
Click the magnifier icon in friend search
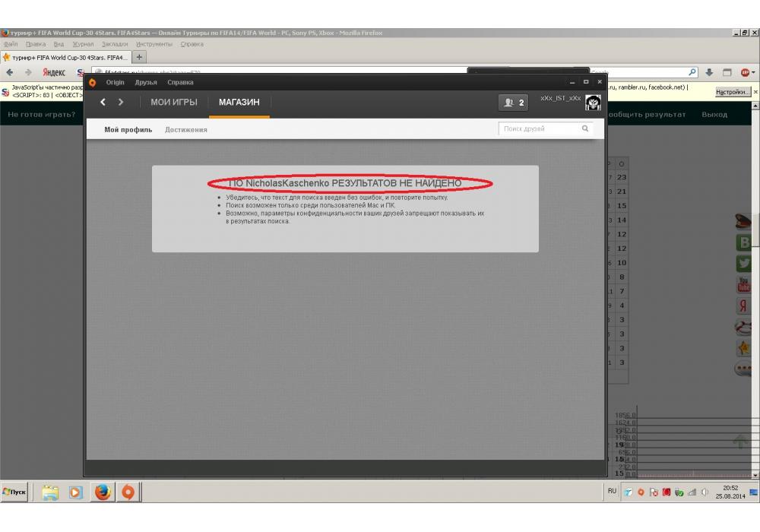585,129
